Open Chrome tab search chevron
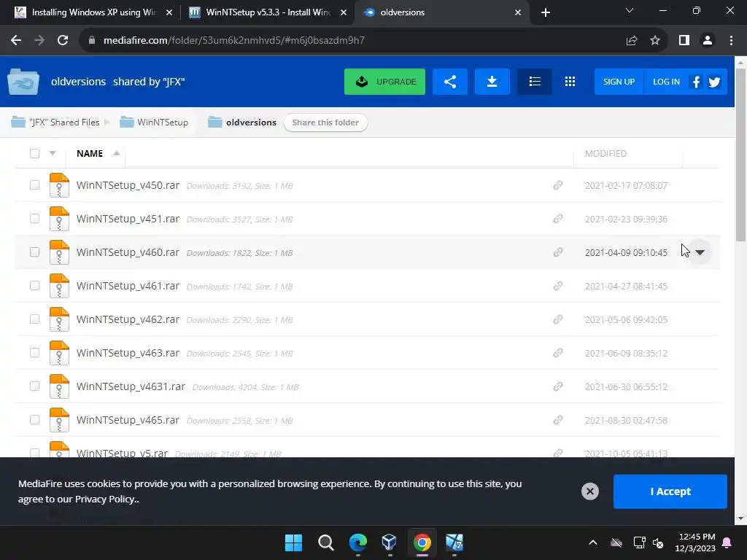747x560 pixels. [630, 10]
